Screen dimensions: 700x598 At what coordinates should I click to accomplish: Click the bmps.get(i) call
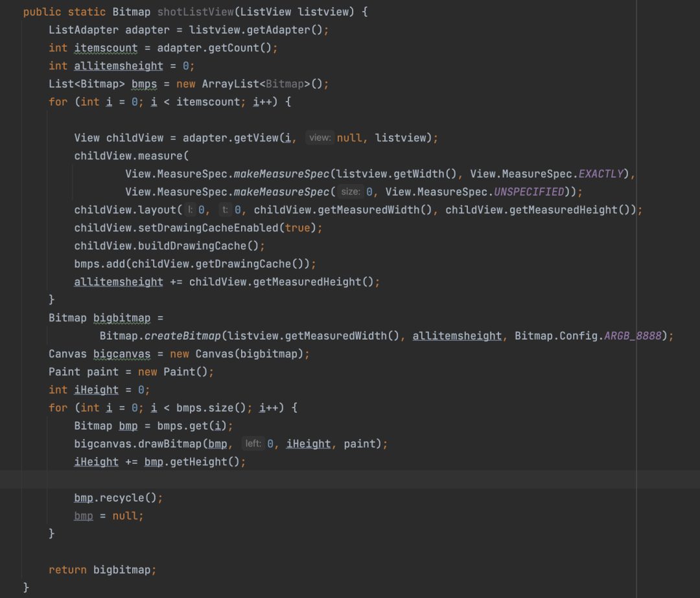tap(192, 426)
